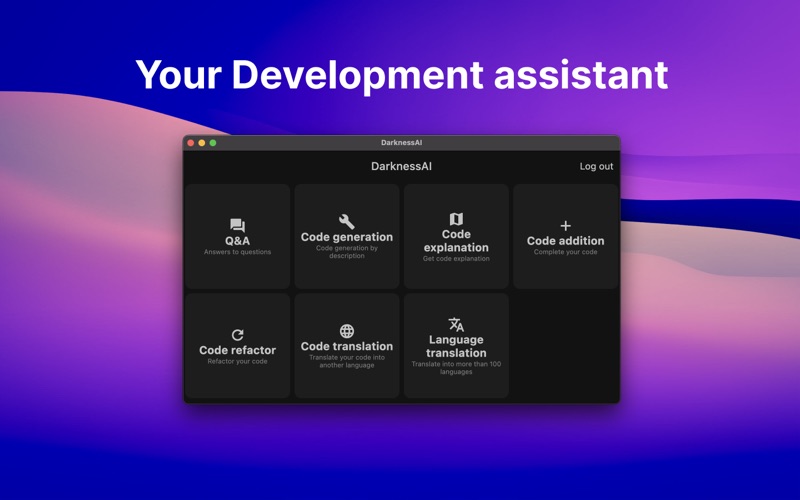The height and width of the screenshot is (500, 800).
Task: Click 'Refactor your code' subtitle
Action: tap(237, 361)
